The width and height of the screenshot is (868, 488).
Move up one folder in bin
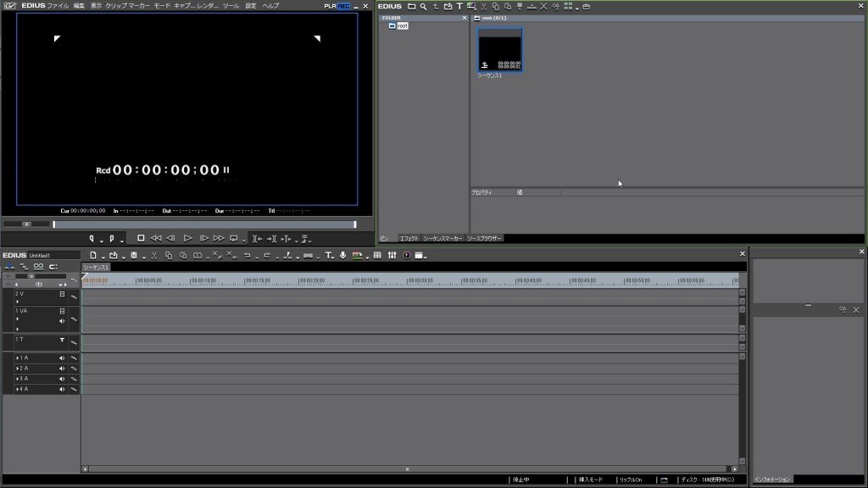point(436,7)
